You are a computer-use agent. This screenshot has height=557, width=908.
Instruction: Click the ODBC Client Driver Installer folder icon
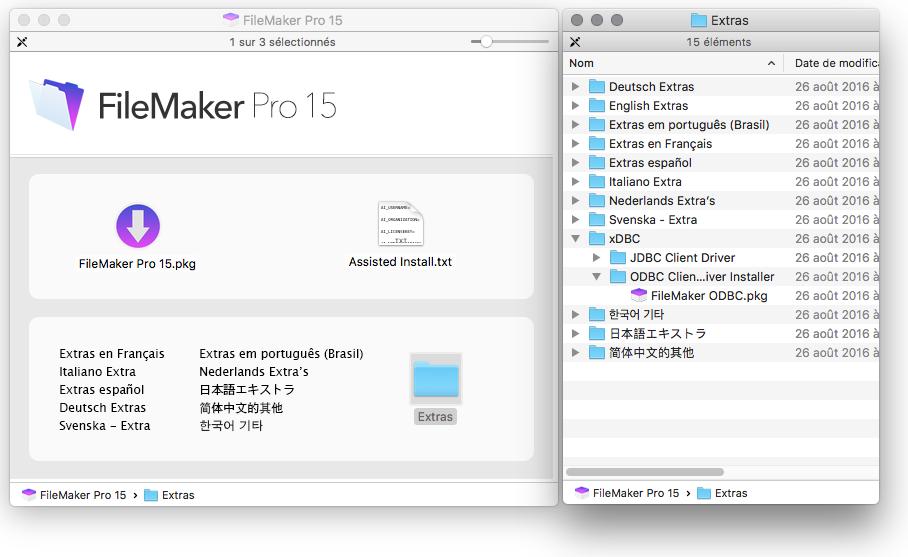click(x=618, y=277)
